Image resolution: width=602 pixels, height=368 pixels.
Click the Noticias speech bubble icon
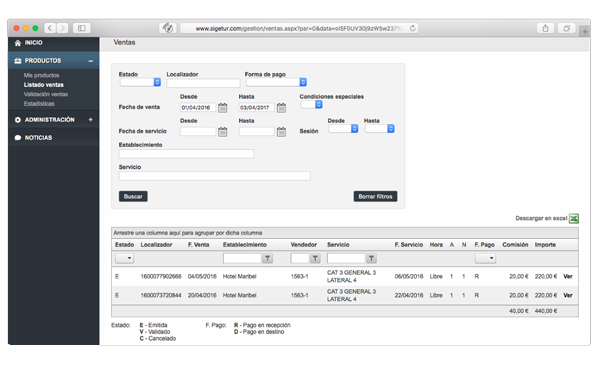[18, 138]
